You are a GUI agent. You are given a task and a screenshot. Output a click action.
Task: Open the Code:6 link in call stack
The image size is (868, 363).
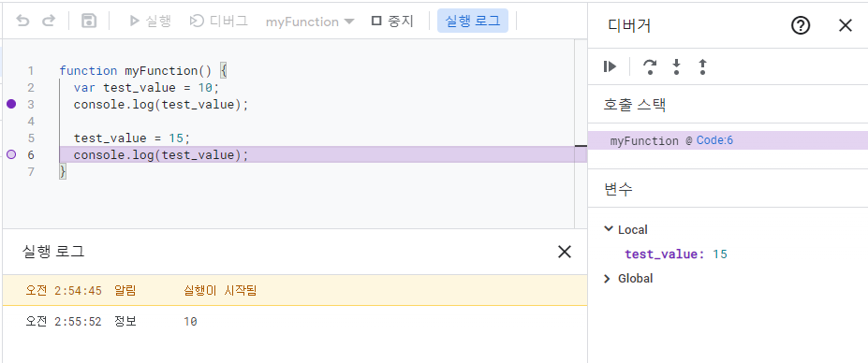point(714,140)
